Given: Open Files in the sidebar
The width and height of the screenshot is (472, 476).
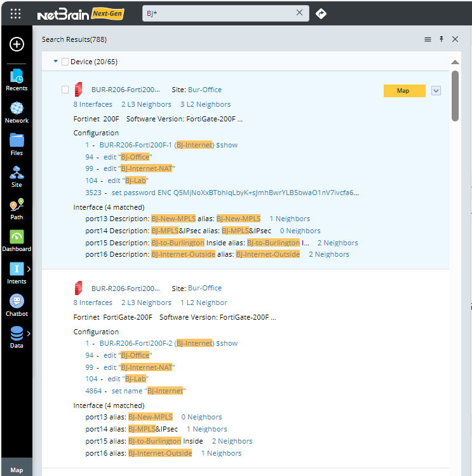Looking at the screenshot, I should [17, 144].
